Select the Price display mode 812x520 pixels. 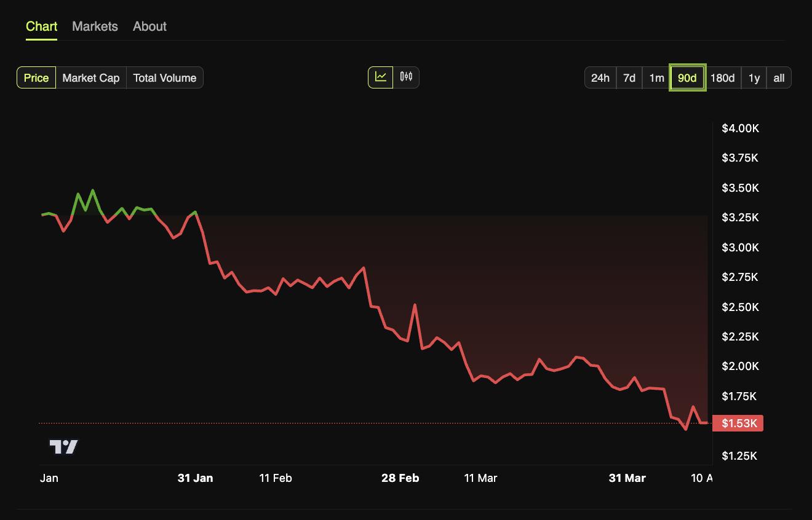coord(36,77)
